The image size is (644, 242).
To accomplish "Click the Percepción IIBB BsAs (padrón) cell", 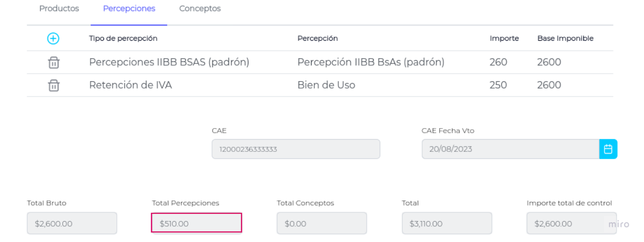I will coord(371,62).
